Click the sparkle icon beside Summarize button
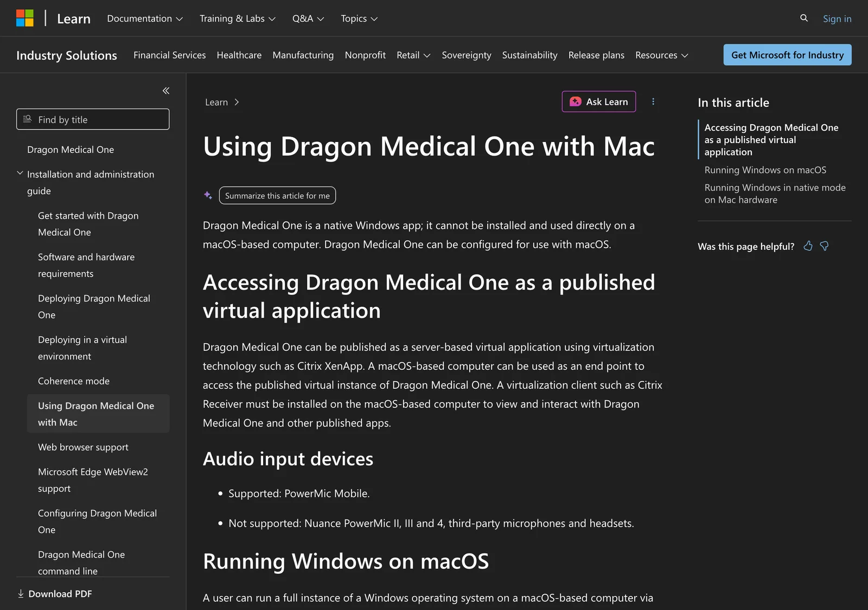 click(208, 195)
